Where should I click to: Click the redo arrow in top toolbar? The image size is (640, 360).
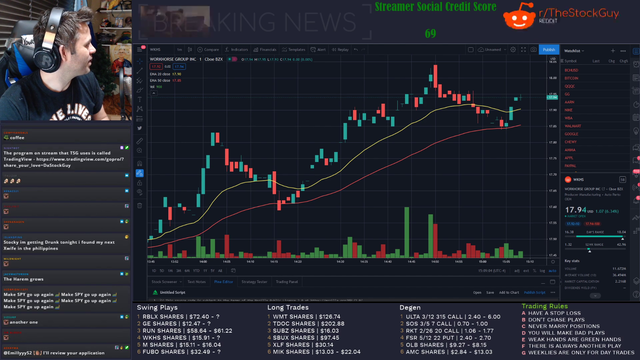[363, 50]
